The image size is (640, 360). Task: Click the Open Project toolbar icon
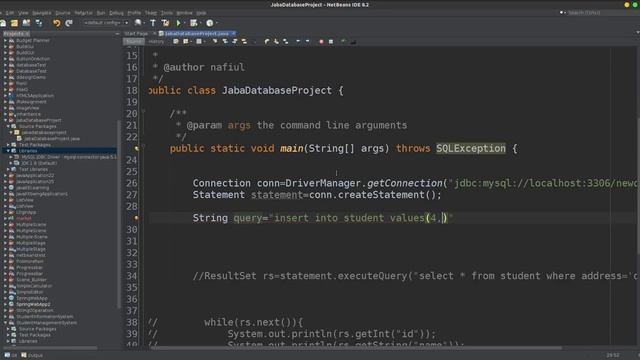(x=27, y=23)
